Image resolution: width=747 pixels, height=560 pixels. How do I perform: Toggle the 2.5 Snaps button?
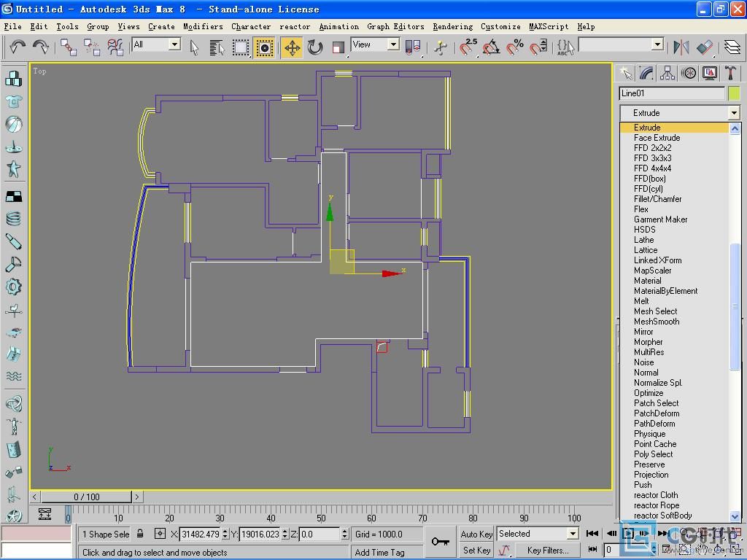(468, 47)
